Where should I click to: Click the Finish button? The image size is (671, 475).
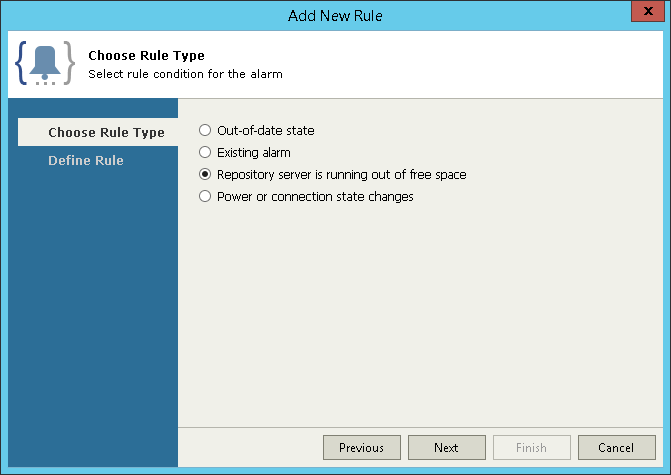[533, 447]
